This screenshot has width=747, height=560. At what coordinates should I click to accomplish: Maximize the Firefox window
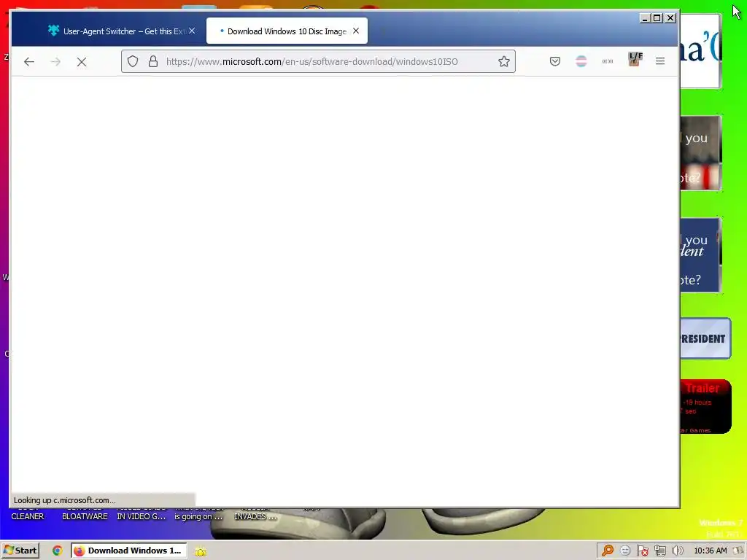[657, 18]
